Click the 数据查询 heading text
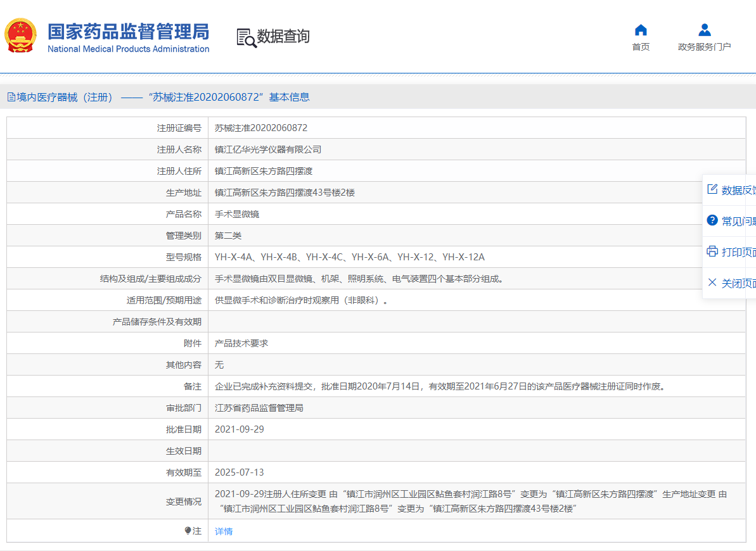 coord(283,36)
